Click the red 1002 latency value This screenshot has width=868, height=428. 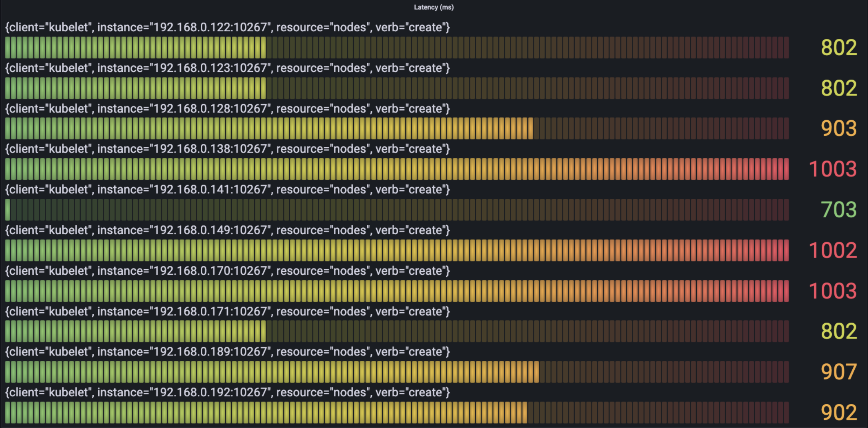coord(833,250)
